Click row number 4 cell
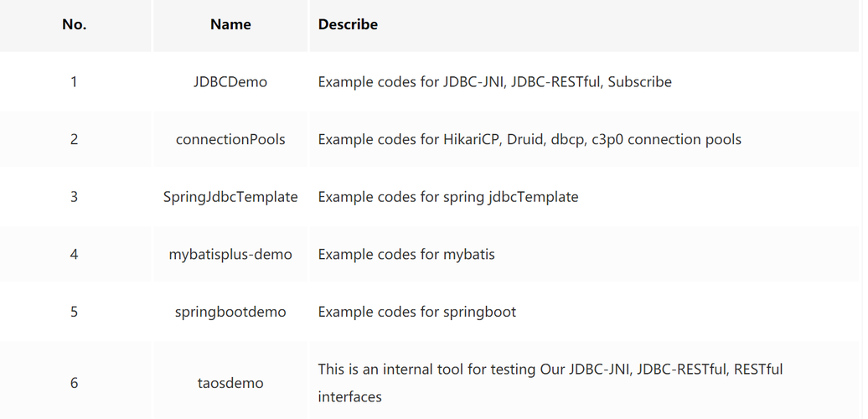Viewport: 868px width, 419px height. pos(75,255)
